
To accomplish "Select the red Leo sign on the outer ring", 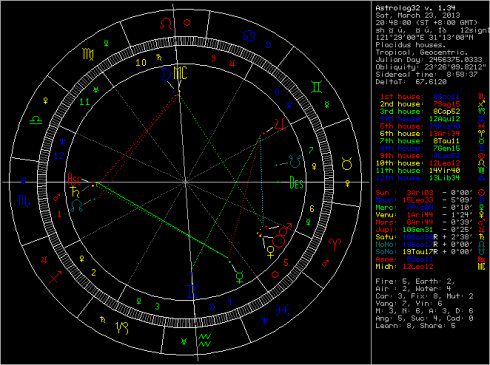I will (166, 24).
